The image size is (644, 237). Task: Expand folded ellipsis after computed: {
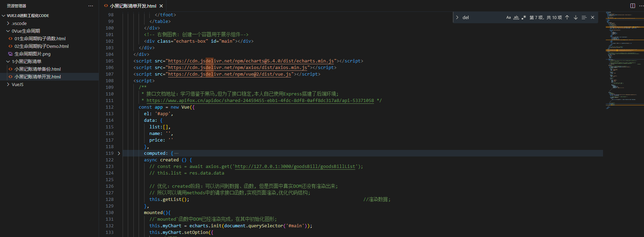pyautogui.click(x=176, y=153)
